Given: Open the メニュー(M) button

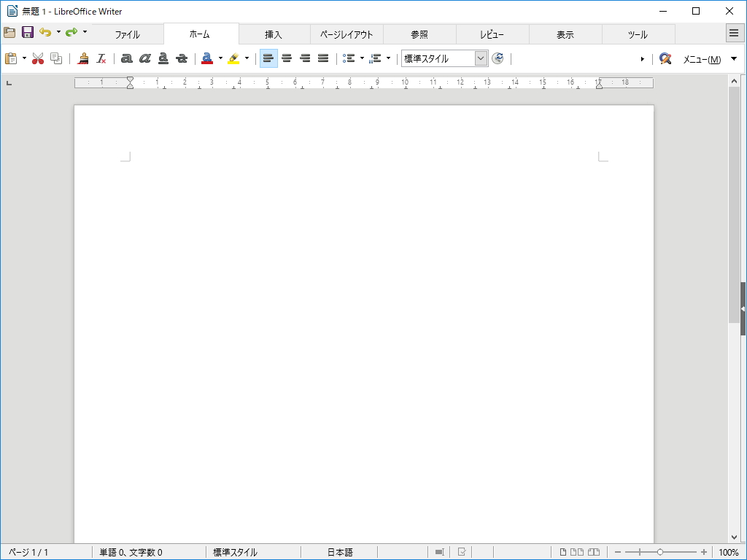Looking at the screenshot, I should pos(702,59).
